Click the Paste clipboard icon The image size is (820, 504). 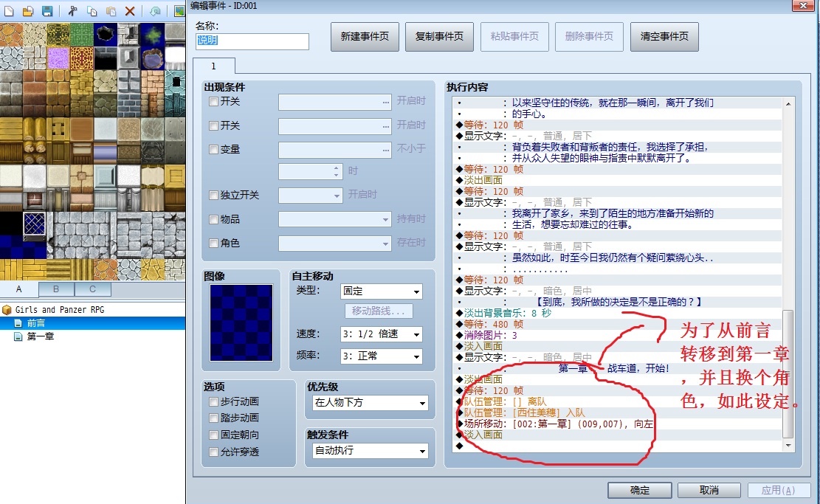pyautogui.click(x=111, y=11)
